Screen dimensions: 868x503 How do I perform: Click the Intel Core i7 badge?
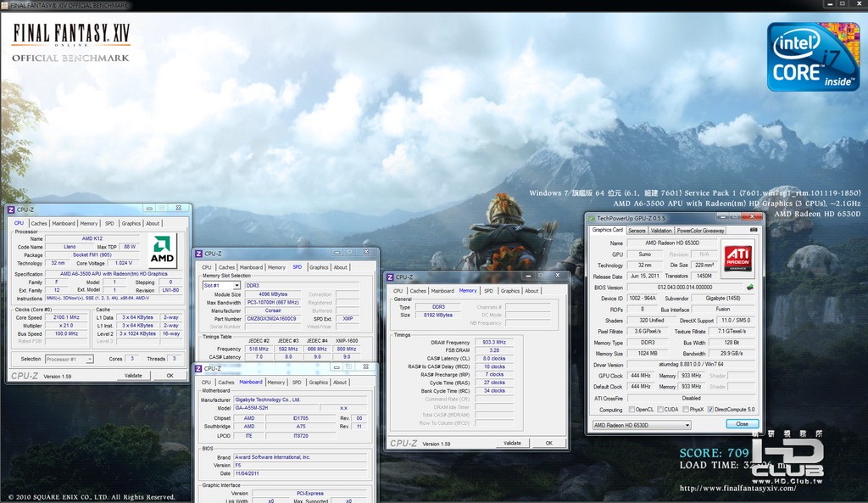click(812, 57)
